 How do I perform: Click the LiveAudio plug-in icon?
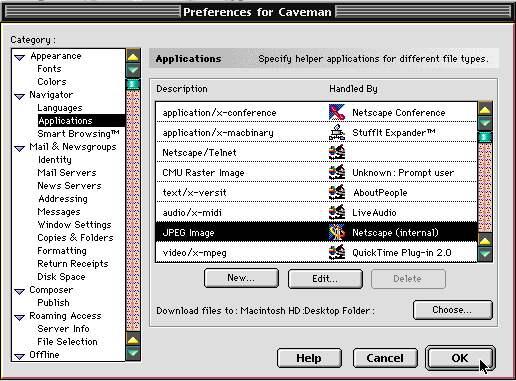point(337,212)
